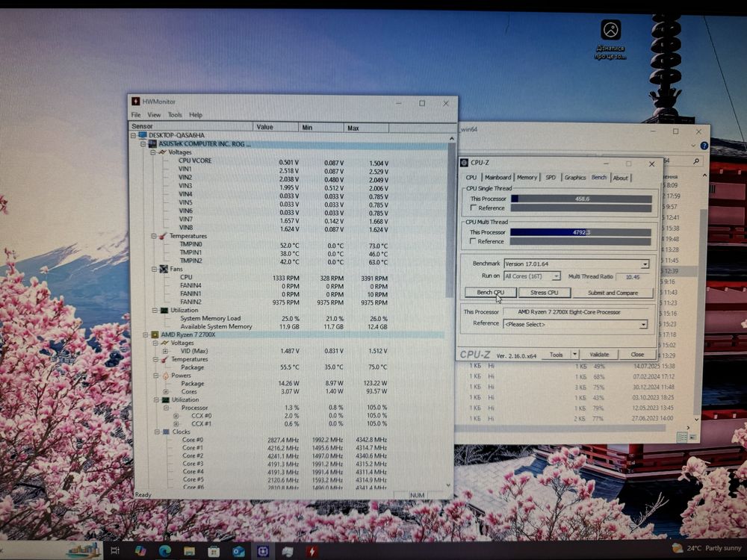Viewport: 747px width, 560px height.
Task: Click the help icon in File Explorer window
Action: (704, 146)
